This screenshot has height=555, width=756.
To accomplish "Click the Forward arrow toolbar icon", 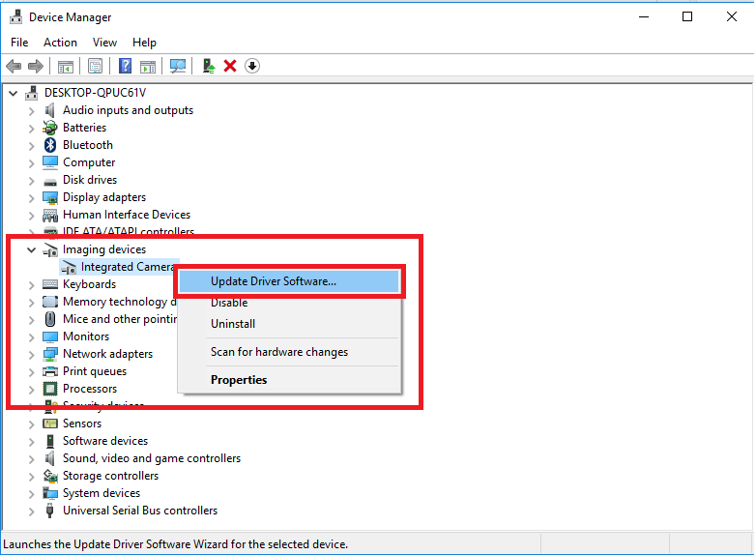I will 36,66.
